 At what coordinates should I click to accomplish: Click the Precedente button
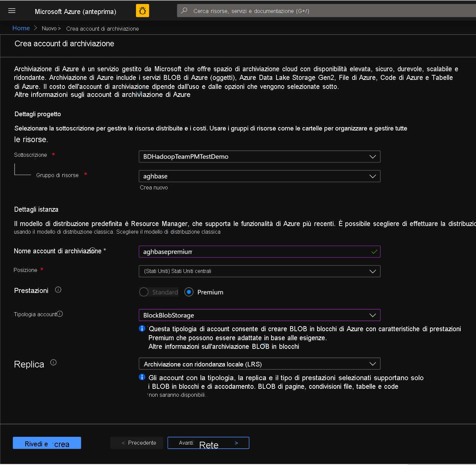click(137, 443)
